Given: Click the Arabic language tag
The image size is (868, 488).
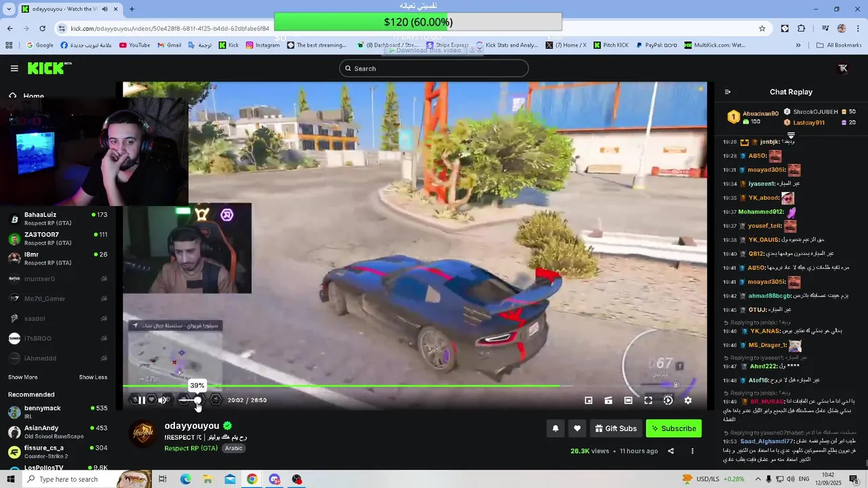Looking at the screenshot, I should tap(234, 448).
